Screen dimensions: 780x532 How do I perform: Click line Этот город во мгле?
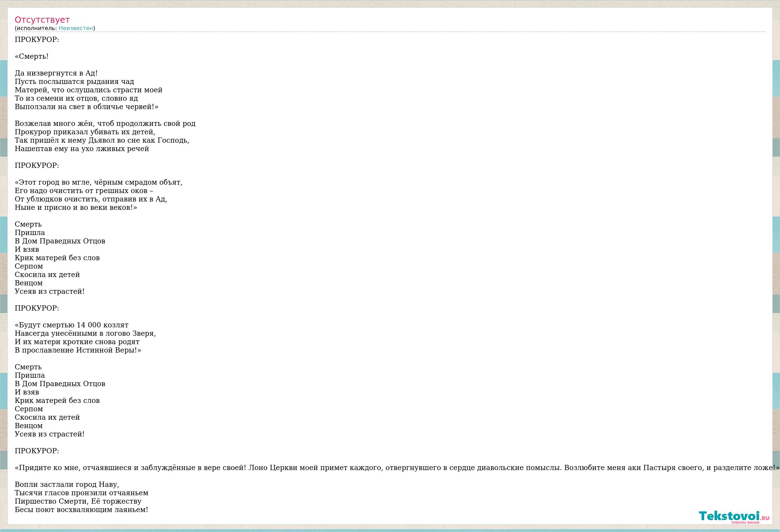click(x=99, y=182)
